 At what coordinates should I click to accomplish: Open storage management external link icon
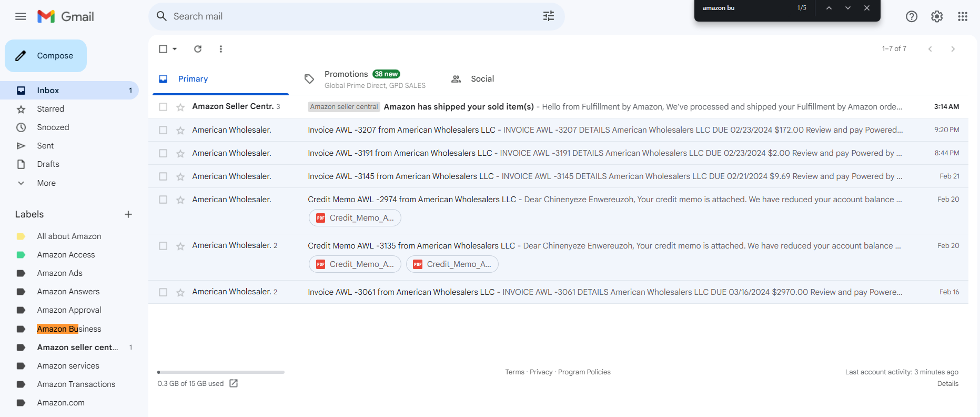[x=234, y=383]
